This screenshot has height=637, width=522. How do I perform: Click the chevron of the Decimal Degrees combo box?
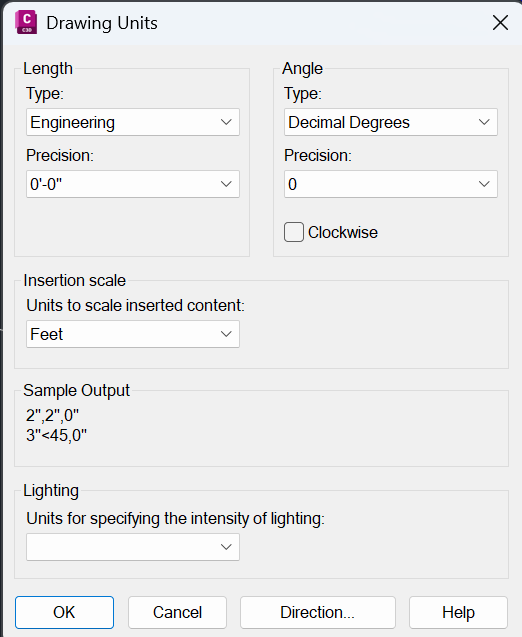[x=484, y=122]
